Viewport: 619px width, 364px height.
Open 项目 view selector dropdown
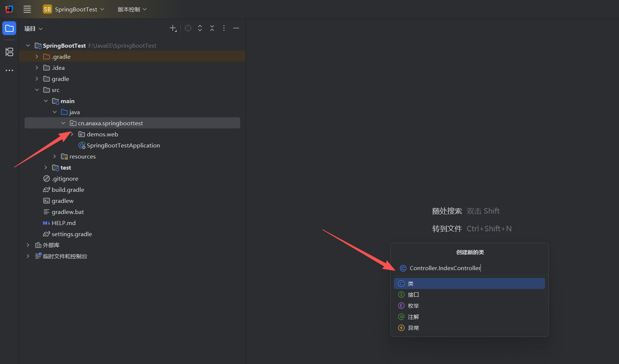coord(33,28)
